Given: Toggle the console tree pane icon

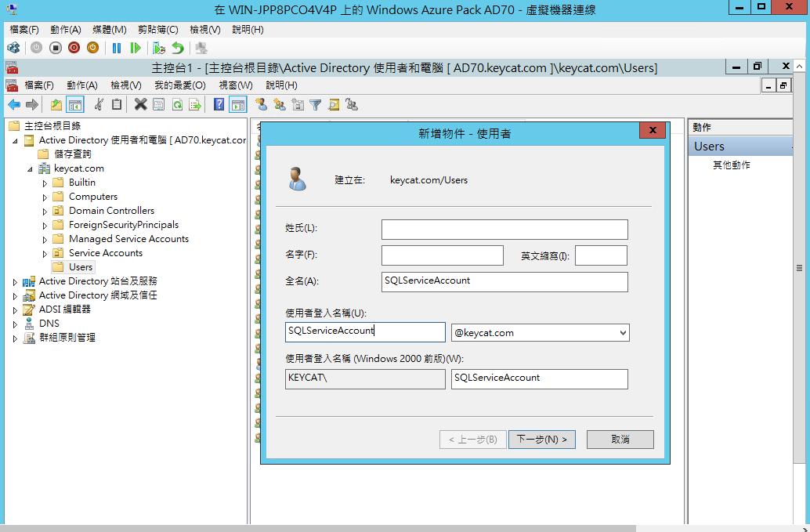Looking at the screenshot, I should click(75, 105).
